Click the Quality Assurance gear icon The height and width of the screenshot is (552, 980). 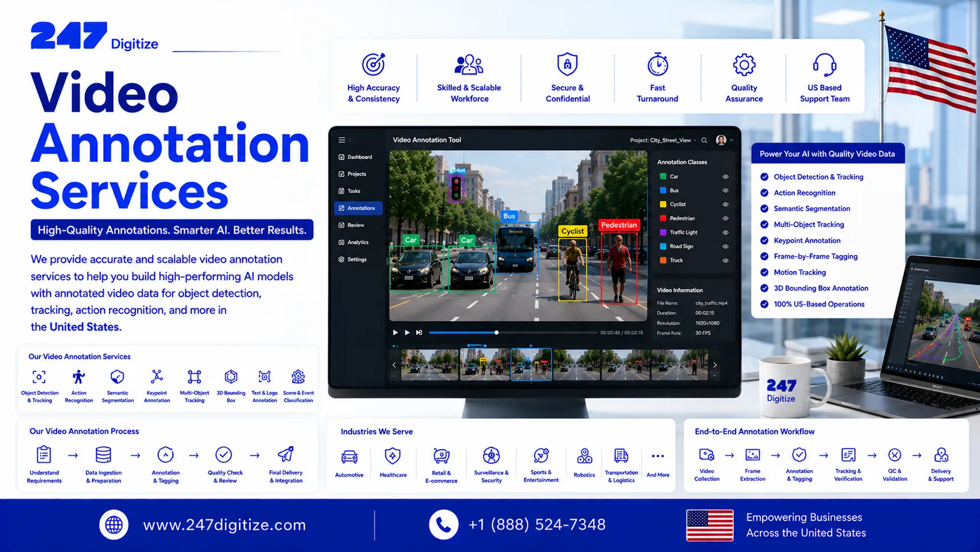click(744, 65)
